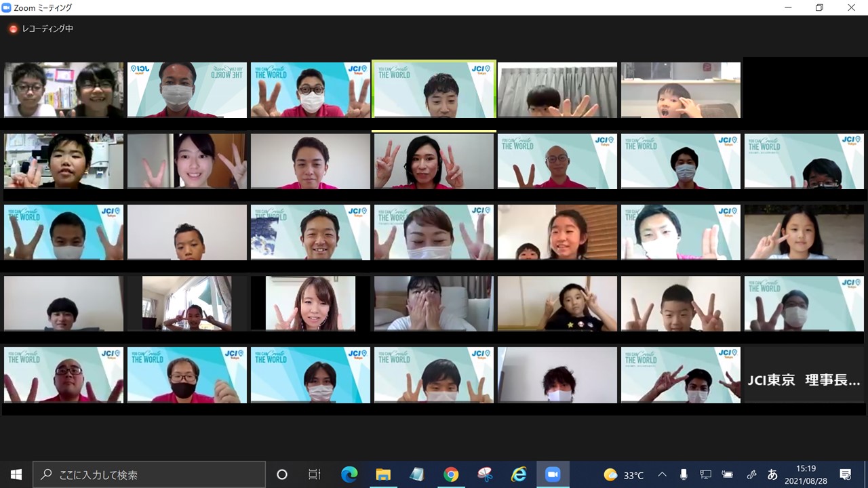Viewport: 868px width, 488px height.
Task: Click the Zoom icon in the taskbar
Action: [x=553, y=474]
